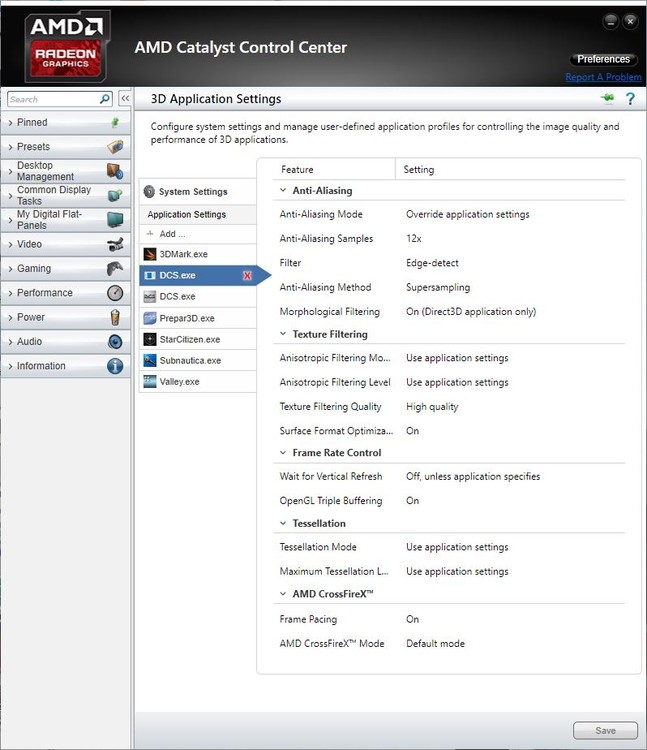Image resolution: width=647 pixels, height=750 pixels.
Task: Click the Subnautica.exe icon
Action: [x=150, y=360]
